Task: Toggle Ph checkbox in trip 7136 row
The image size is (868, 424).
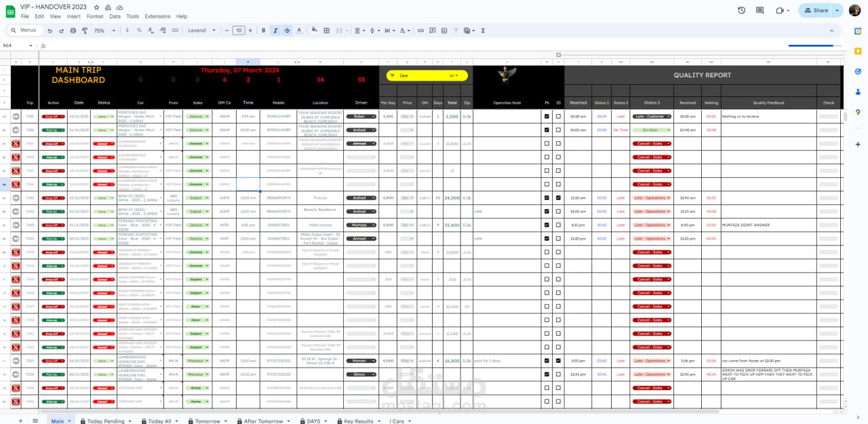Action: click(547, 130)
